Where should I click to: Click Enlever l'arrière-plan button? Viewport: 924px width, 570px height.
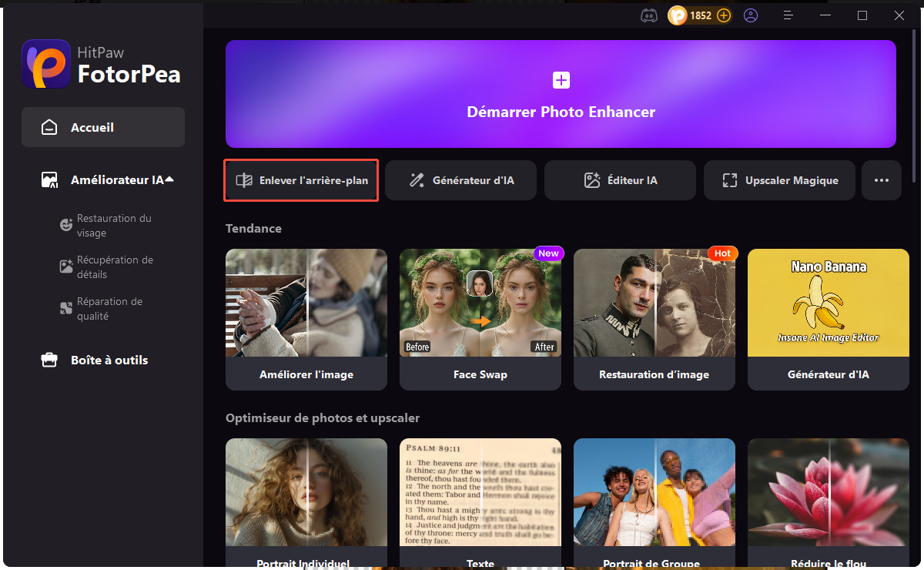pos(301,180)
